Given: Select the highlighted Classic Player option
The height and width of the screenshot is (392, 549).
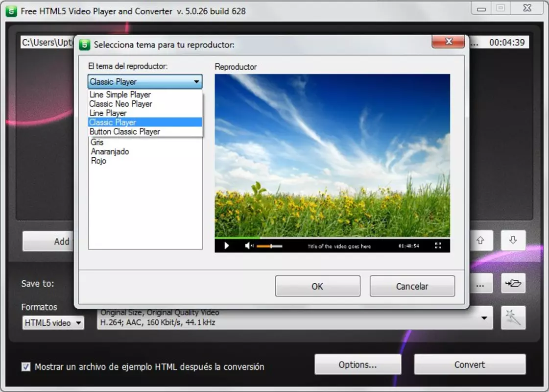Looking at the screenshot, I should click(145, 122).
